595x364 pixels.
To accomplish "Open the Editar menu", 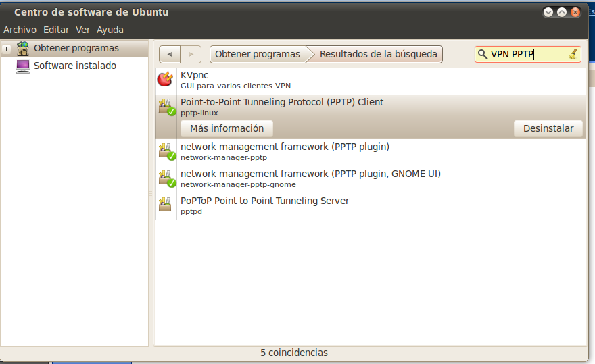I will [56, 30].
